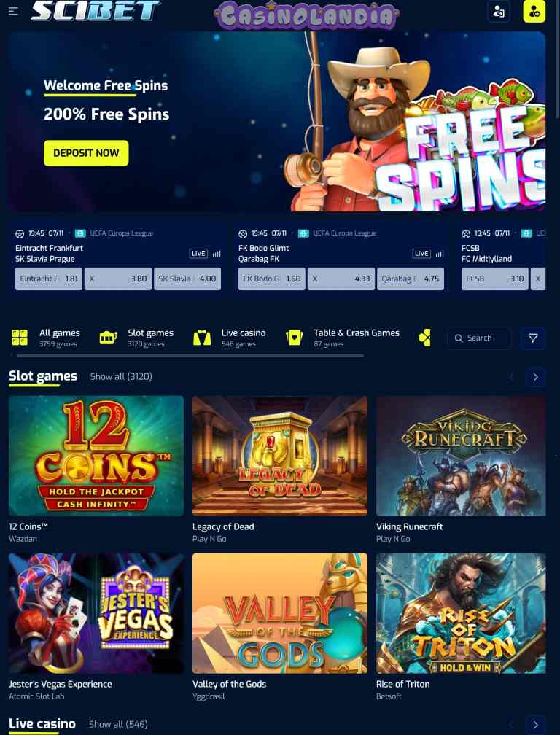The width and height of the screenshot is (560, 735).
Task: Open the Legacy of Dead game thumbnail
Action: point(280,456)
